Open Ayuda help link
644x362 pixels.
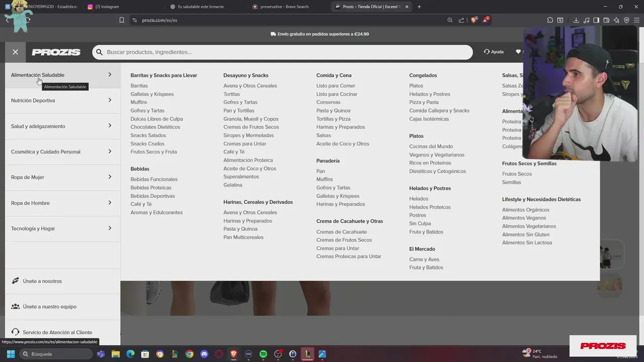(x=494, y=52)
